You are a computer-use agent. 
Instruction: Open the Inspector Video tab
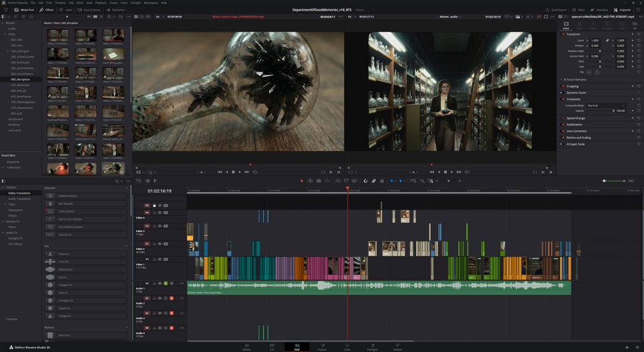pyautogui.click(x=566, y=25)
